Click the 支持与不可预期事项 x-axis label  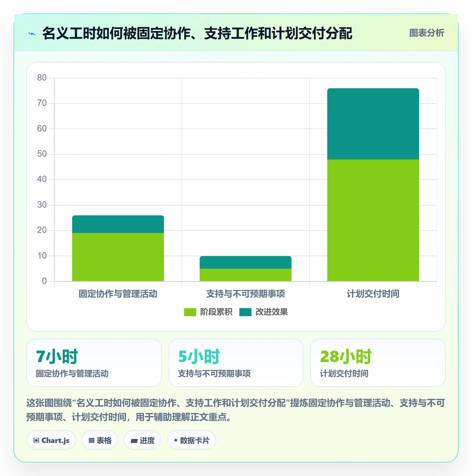pos(245,294)
